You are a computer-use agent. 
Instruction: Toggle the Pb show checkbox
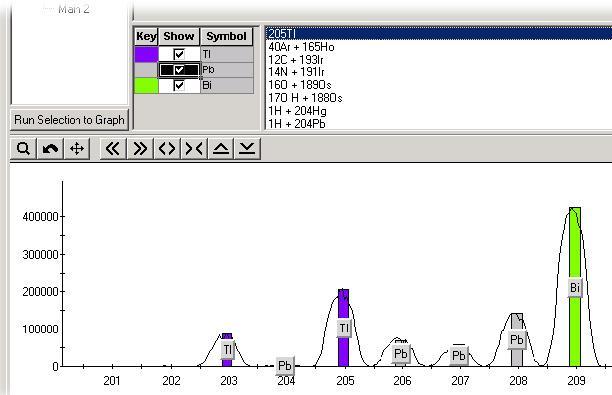[x=179, y=70]
